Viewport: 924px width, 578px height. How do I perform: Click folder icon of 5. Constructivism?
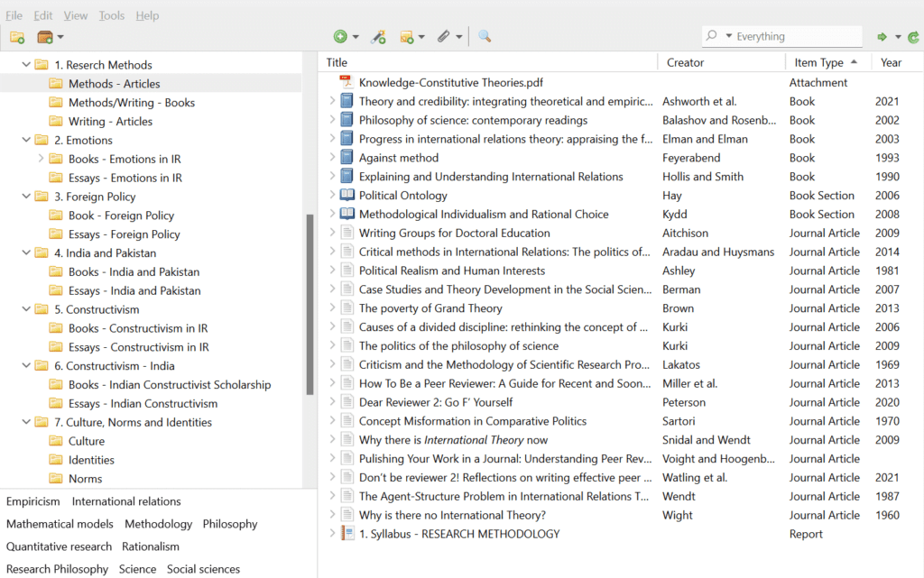pyautogui.click(x=42, y=309)
